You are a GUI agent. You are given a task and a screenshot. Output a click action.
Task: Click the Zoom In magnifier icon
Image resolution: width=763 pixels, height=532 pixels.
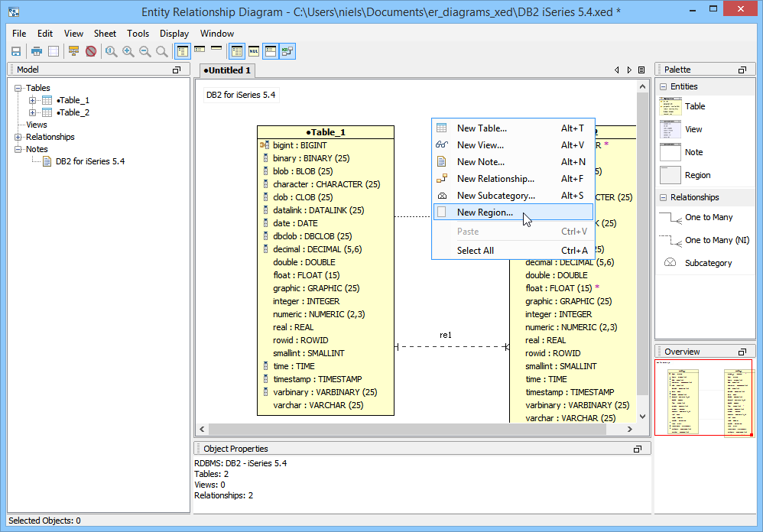pyautogui.click(x=128, y=51)
